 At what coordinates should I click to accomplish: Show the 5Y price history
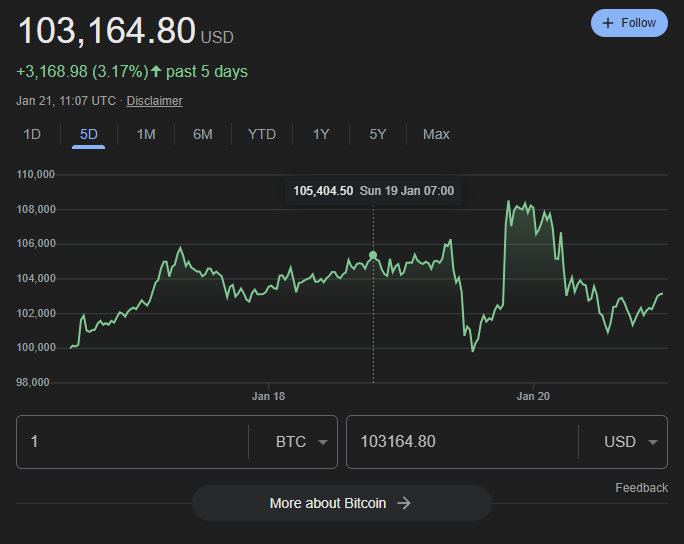point(378,134)
